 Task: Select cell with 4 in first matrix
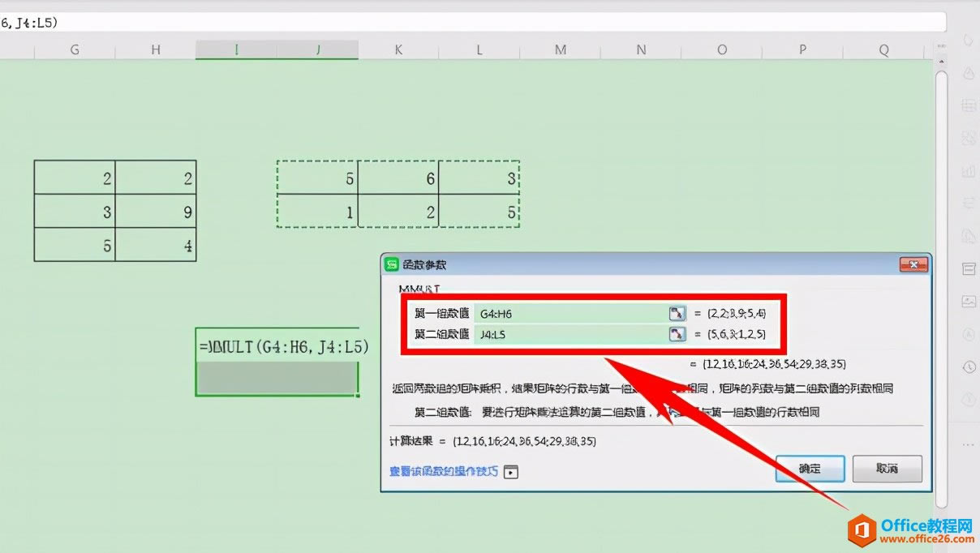[x=156, y=244]
